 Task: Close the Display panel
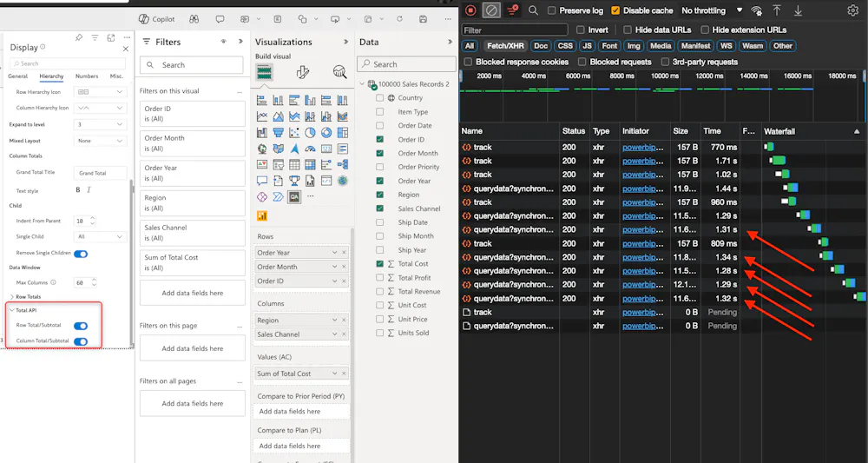pyautogui.click(x=126, y=49)
